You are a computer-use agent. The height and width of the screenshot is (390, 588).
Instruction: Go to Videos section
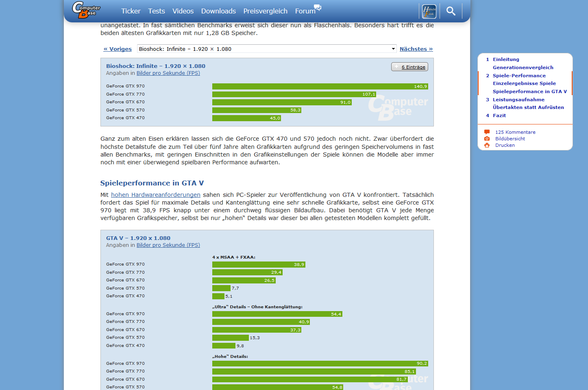point(183,11)
